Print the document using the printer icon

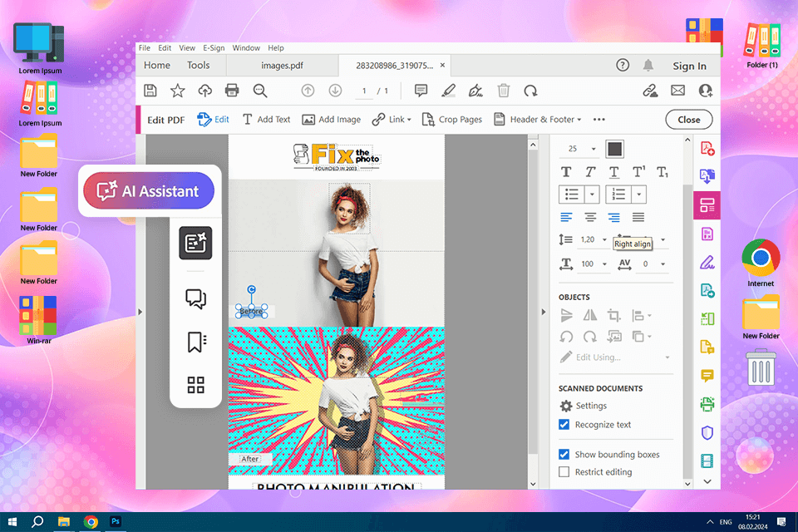click(232, 91)
